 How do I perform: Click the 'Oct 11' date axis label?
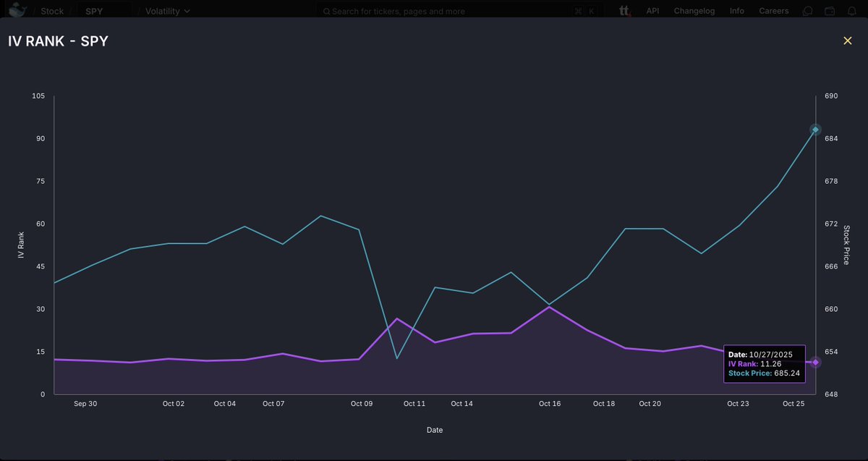(x=414, y=404)
